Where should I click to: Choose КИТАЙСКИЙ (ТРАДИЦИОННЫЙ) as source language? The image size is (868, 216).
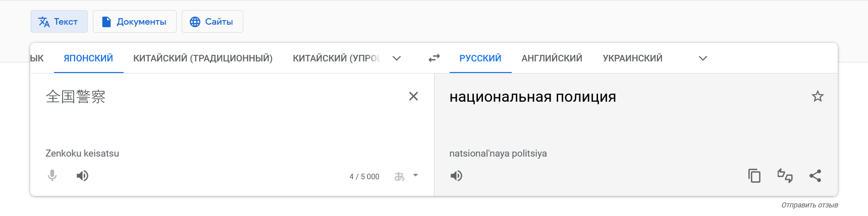click(203, 58)
